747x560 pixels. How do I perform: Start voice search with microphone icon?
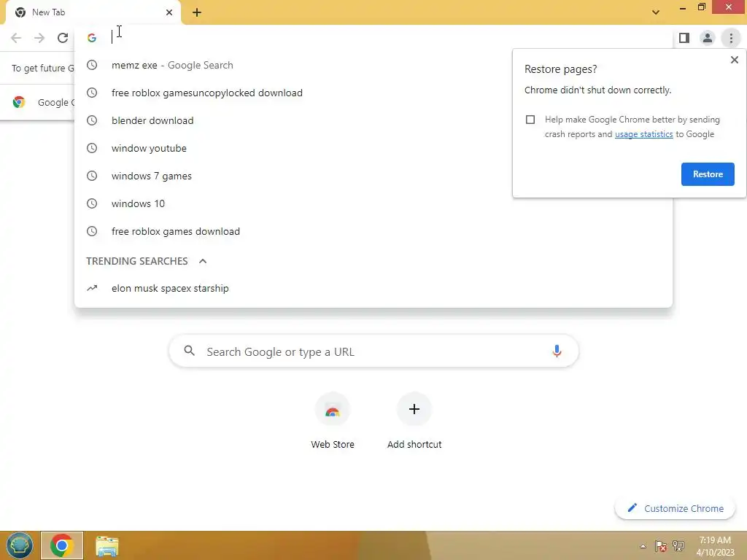(x=557, y=351)
